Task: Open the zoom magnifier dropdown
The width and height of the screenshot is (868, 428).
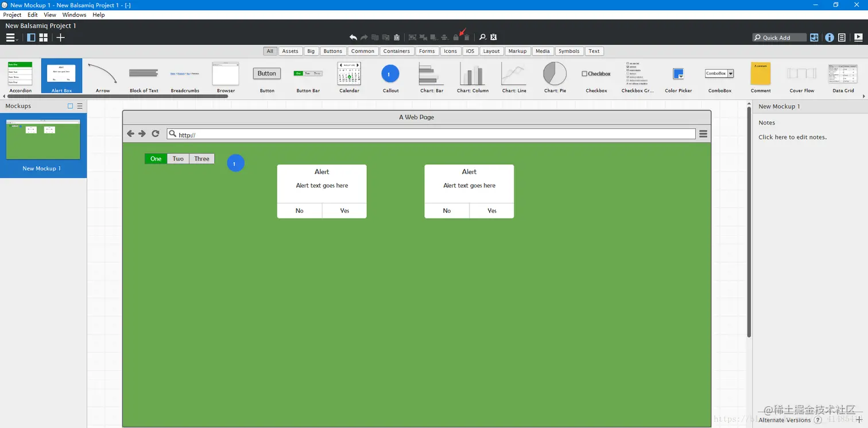Action: [x=483, y=37]
